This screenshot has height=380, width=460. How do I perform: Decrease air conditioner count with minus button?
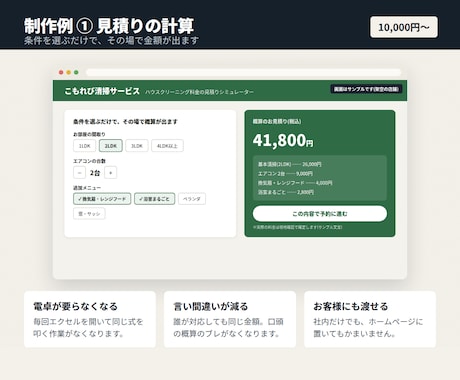[x=79, y=173]
